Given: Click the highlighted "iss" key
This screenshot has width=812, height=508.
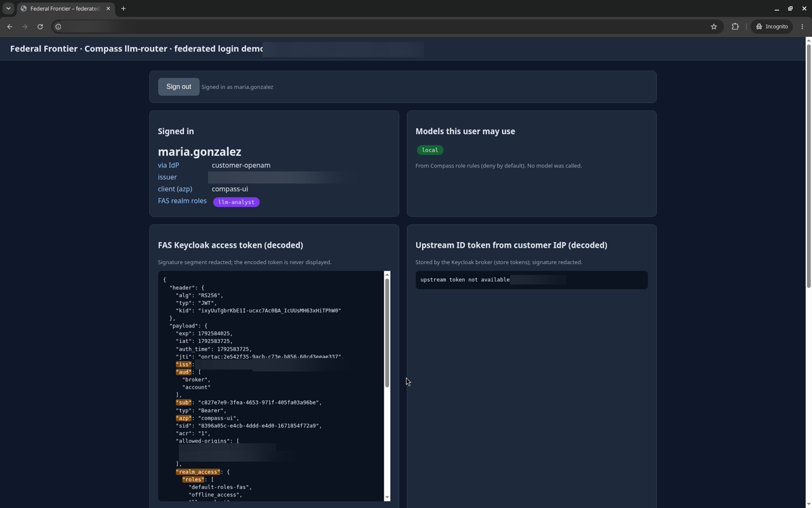Looking at the screenshot, I should [183, 364].
